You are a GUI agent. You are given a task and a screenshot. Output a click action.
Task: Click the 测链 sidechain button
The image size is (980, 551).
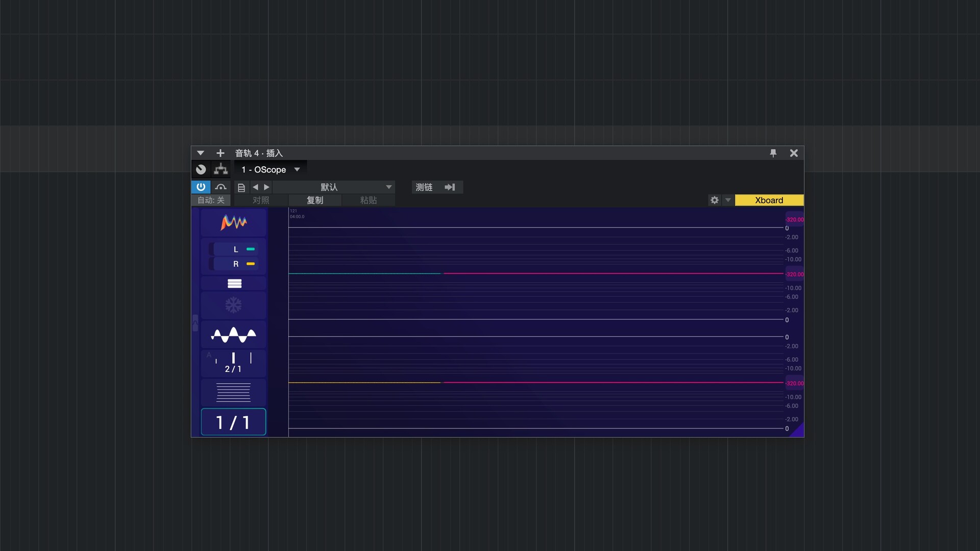click(x=424, y=187)
